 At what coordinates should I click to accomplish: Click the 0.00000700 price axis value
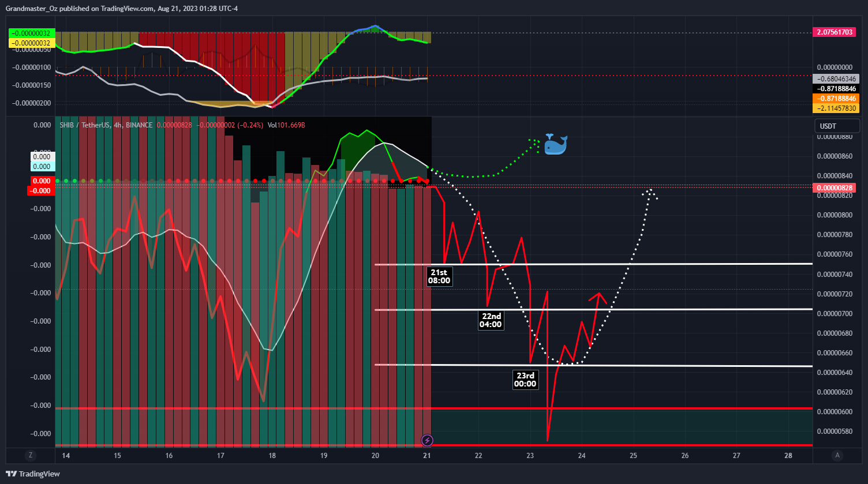pyautogui.click(x=835, y=313)
